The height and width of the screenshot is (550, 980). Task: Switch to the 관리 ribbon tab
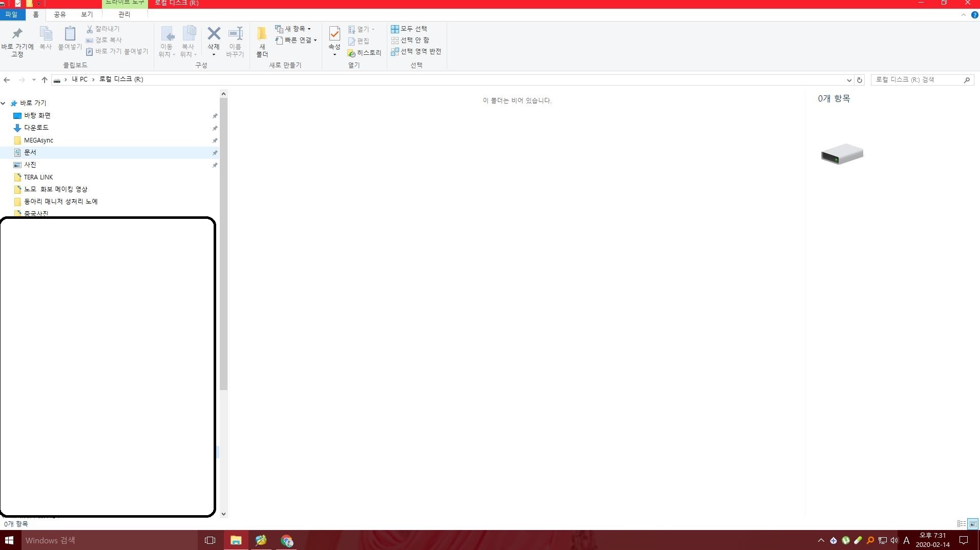(124, 14)
